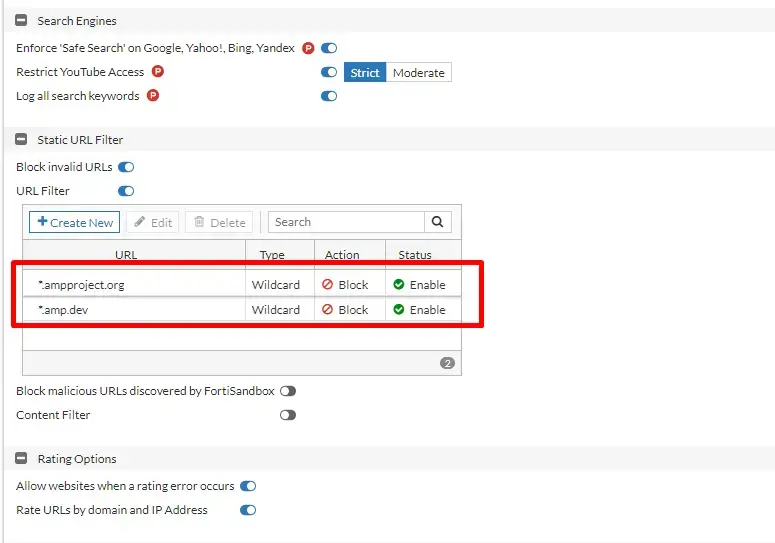Click the Create New button
The height and width of the screenshot is (543, 775).
click(75, 222)
